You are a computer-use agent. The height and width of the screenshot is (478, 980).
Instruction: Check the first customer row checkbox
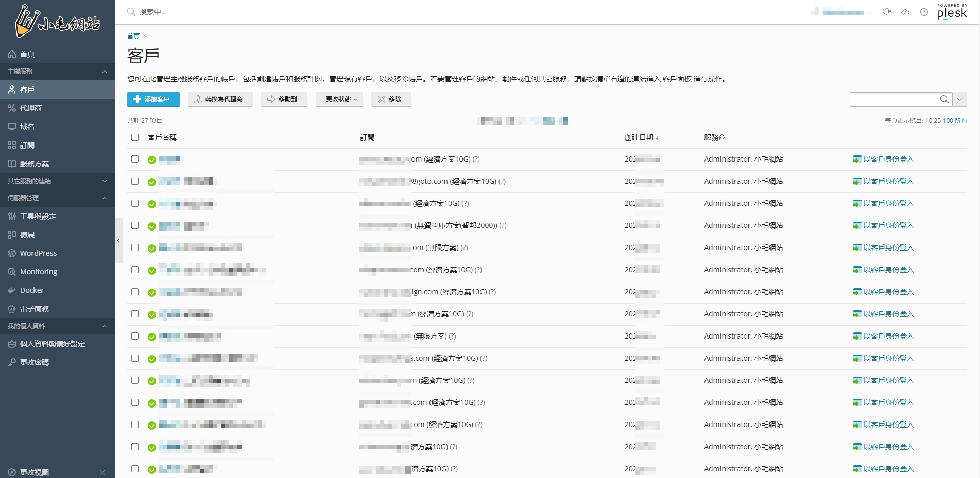pos(135,159)
